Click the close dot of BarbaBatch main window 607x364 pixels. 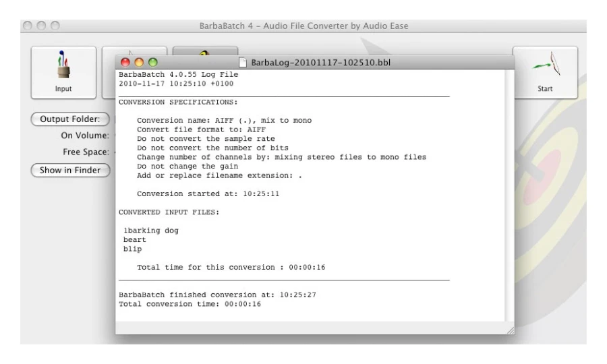28,26
